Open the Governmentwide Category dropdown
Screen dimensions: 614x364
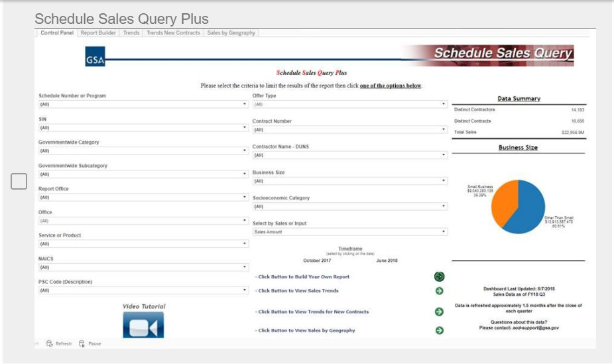tap(143, 151)
